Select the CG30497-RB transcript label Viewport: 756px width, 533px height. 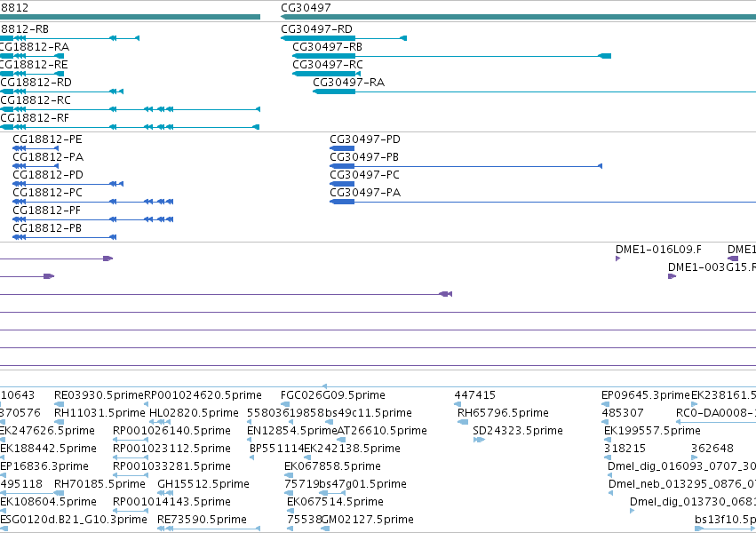click(x=328, y=47)
